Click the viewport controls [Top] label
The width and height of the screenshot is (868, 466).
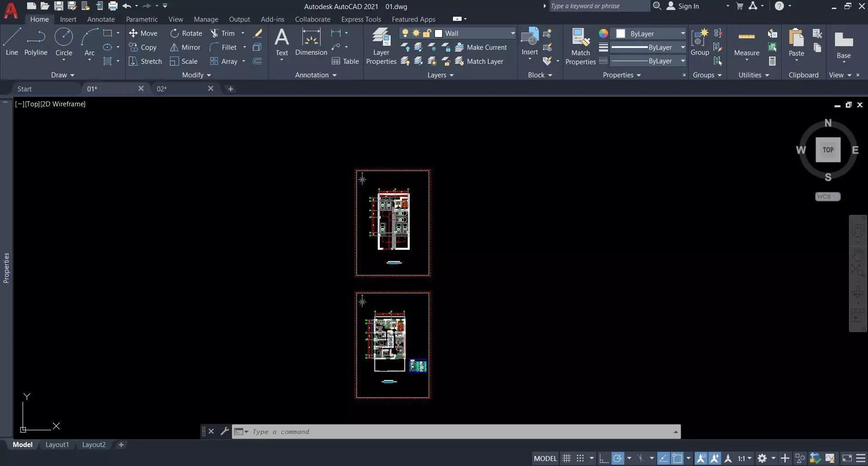point(33,104)
